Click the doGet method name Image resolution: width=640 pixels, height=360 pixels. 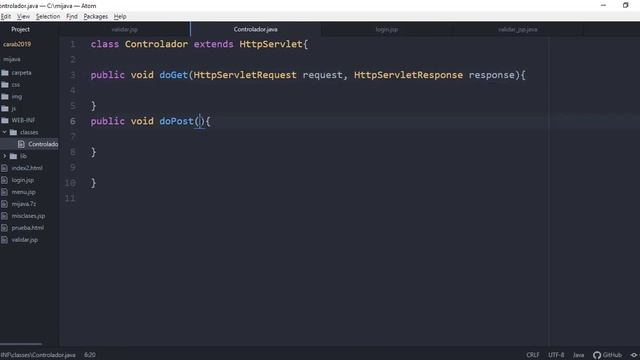[x=173, y=75]
